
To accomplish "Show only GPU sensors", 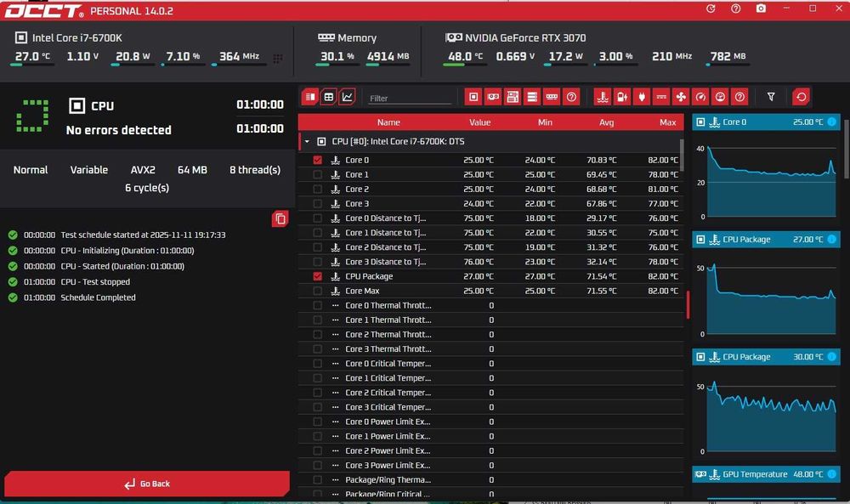I will click(493, 97).
